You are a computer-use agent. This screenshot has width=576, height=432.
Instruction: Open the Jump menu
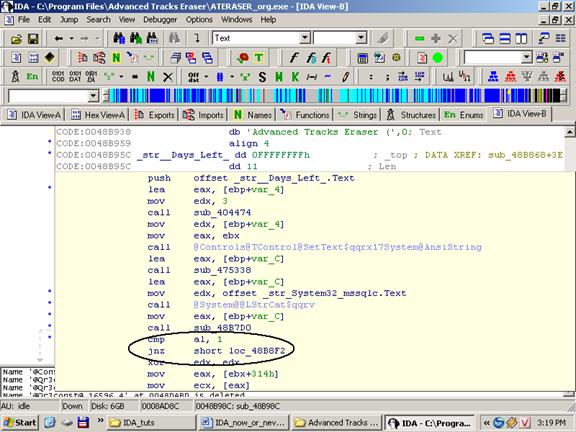[x=69, y=19]
